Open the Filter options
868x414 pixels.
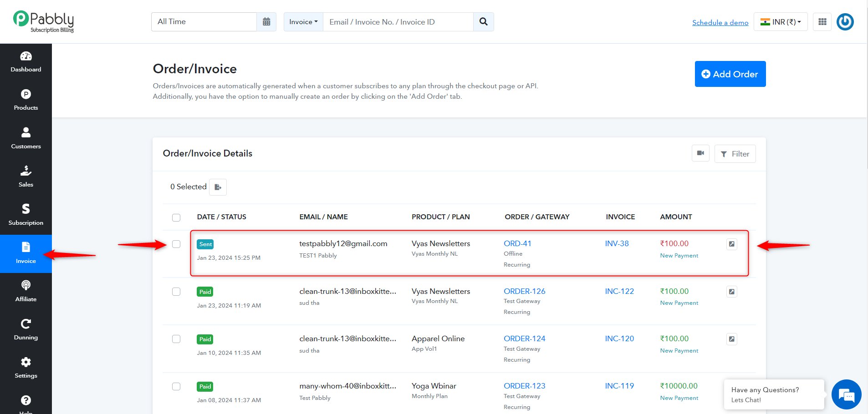[735, 154]
